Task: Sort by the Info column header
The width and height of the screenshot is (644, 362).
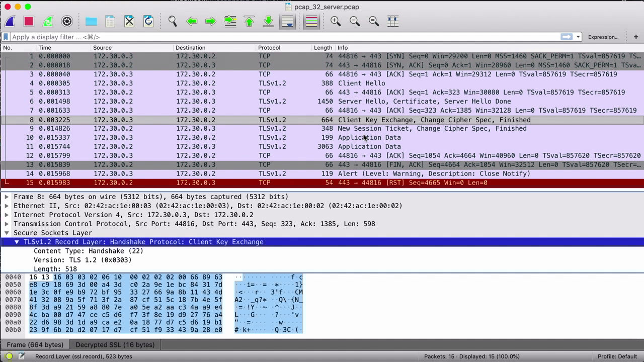Action: click(x=489, y=48)
